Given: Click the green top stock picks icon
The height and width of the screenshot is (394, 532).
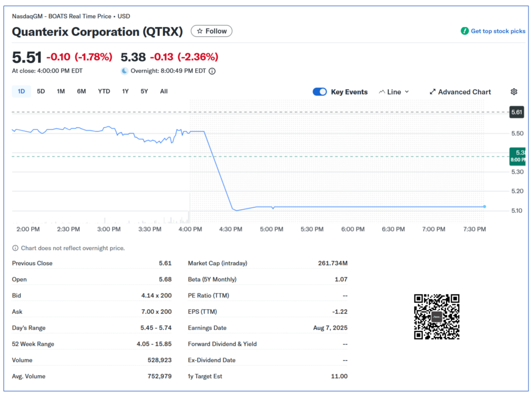Looking at the screenshot, I should click(x=465, y=31).
